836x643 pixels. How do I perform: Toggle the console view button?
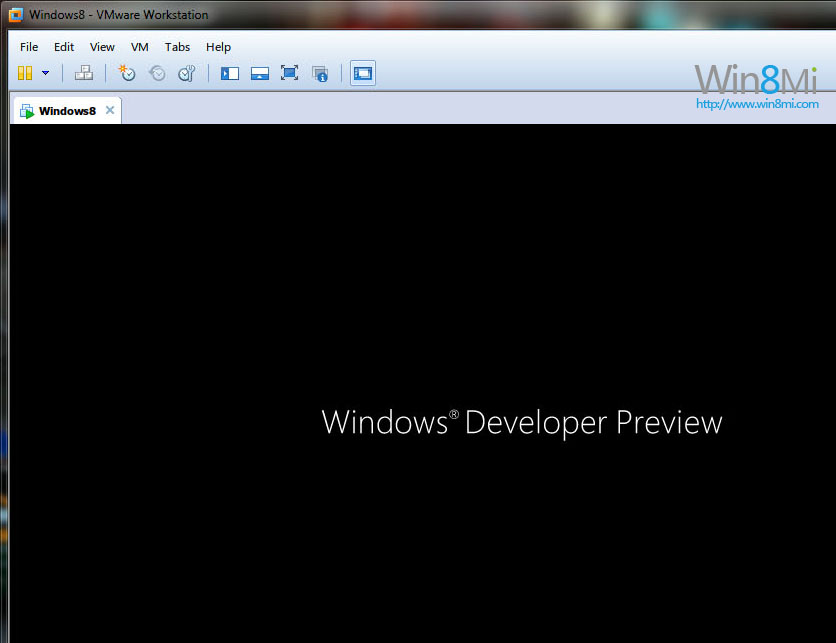(363, 73)
